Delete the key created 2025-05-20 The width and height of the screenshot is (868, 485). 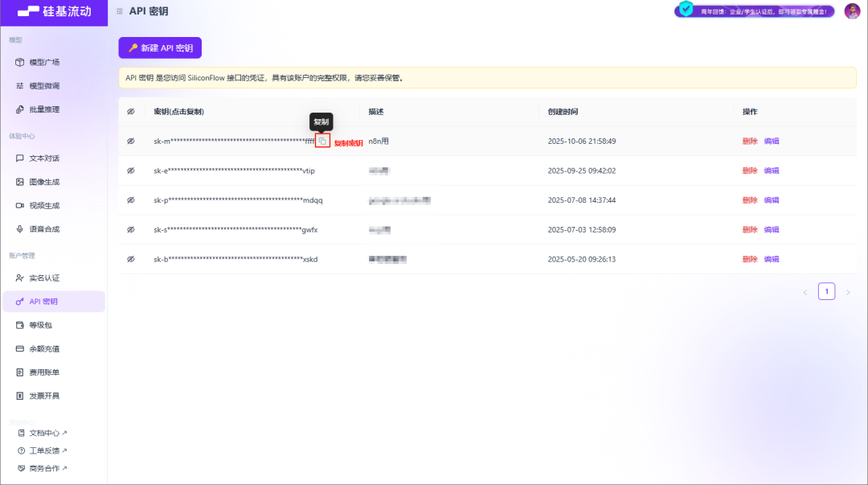click(x=750, y=259)
